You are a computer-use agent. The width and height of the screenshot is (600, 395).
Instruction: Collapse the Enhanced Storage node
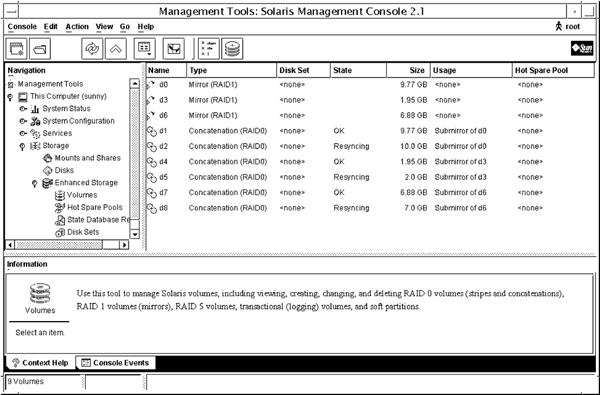coord(34,183)
